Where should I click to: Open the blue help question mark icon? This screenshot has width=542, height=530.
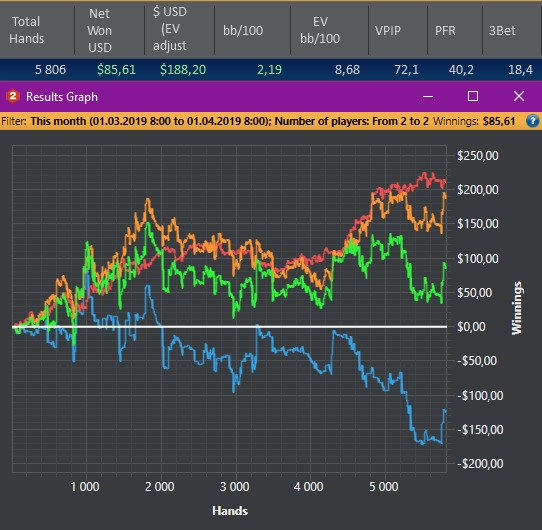click(x=532, y=121)
